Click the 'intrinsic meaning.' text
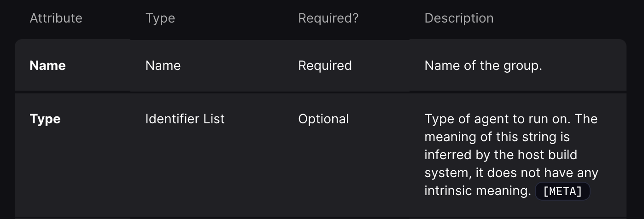Screen dimensions: 644x219 [478, 190]
